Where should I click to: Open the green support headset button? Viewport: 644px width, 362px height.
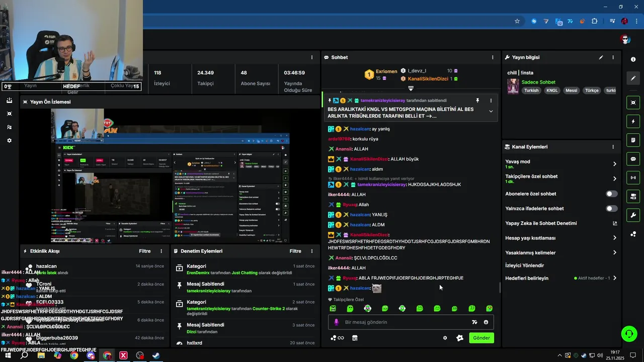point(628,333)
